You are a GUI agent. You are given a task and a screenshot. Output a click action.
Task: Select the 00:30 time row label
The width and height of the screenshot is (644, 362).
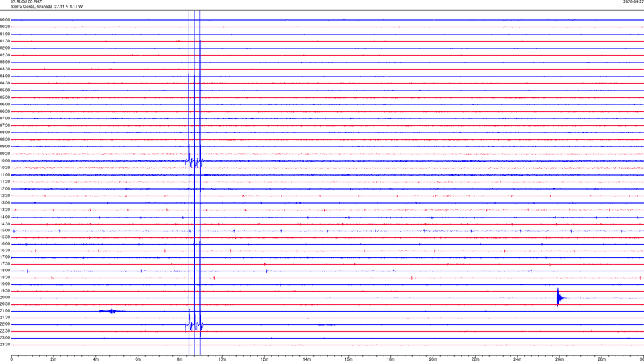5,27
